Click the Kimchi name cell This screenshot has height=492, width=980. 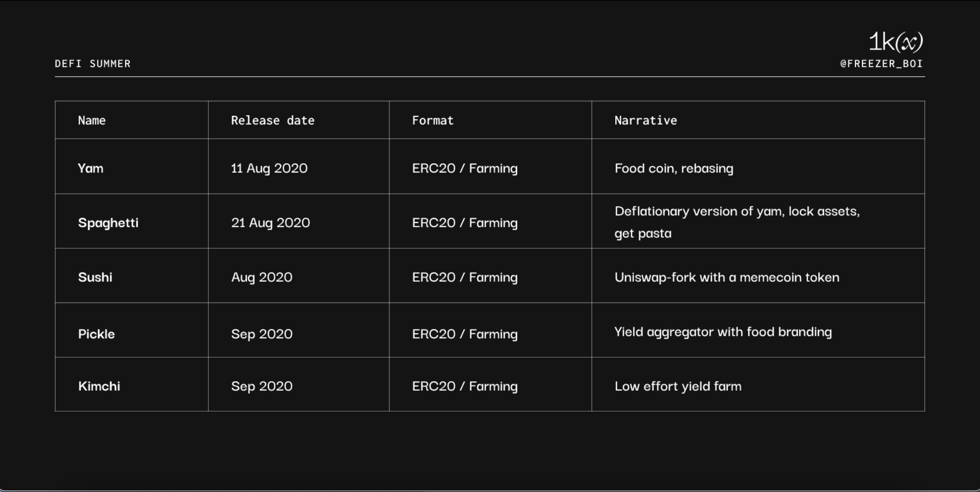99,386
